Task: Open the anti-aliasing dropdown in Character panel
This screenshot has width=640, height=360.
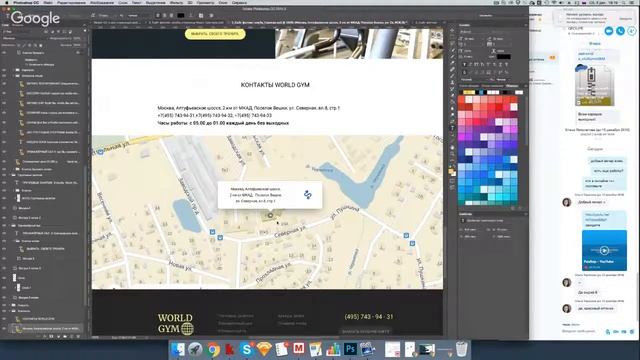Action: 503,80
